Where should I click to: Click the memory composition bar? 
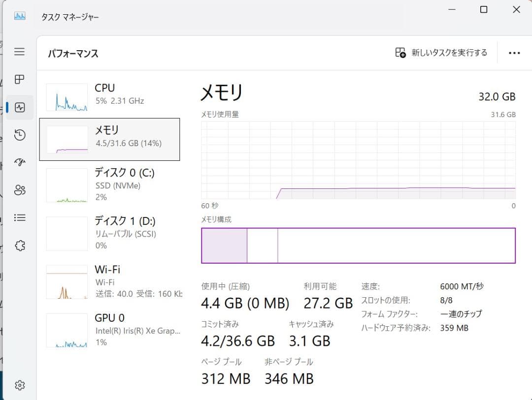coord(358,245)
